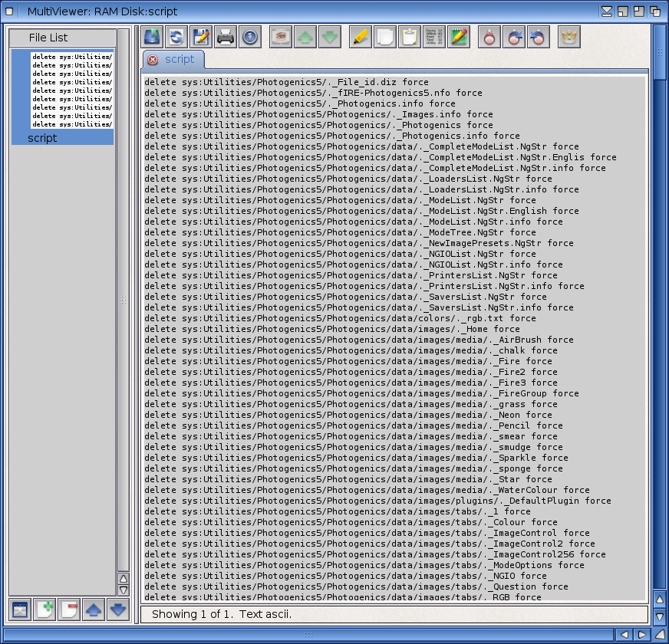Click the line ending '_LoadersList.NgStr force'
The width and height of the screenshot is (669, 644).
(348, 179)
